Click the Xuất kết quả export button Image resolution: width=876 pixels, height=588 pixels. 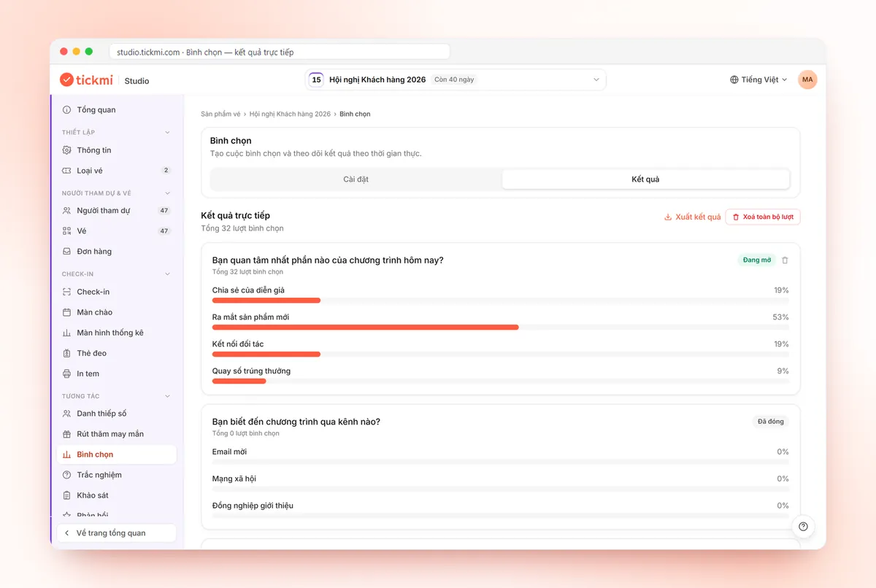point(692,217)
